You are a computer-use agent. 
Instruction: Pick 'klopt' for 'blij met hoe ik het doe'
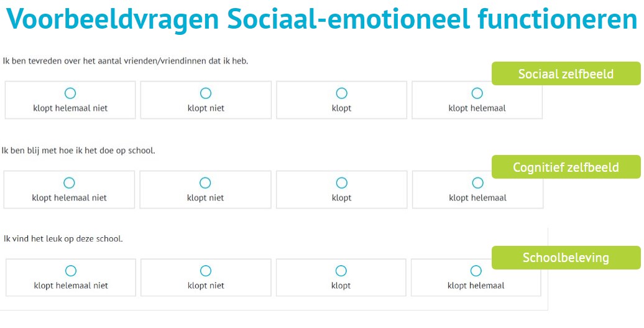[341, 183]
